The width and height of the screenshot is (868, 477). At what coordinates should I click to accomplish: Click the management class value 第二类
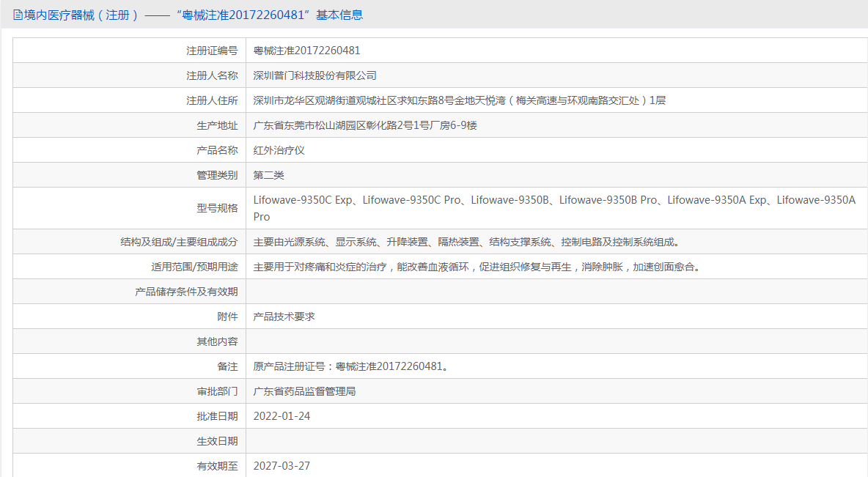pyautogui.click(x=268, y=175)
